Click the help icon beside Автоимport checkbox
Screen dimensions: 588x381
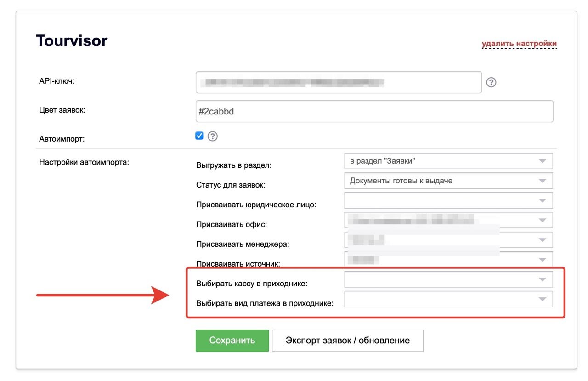click(x=212, y=136)
